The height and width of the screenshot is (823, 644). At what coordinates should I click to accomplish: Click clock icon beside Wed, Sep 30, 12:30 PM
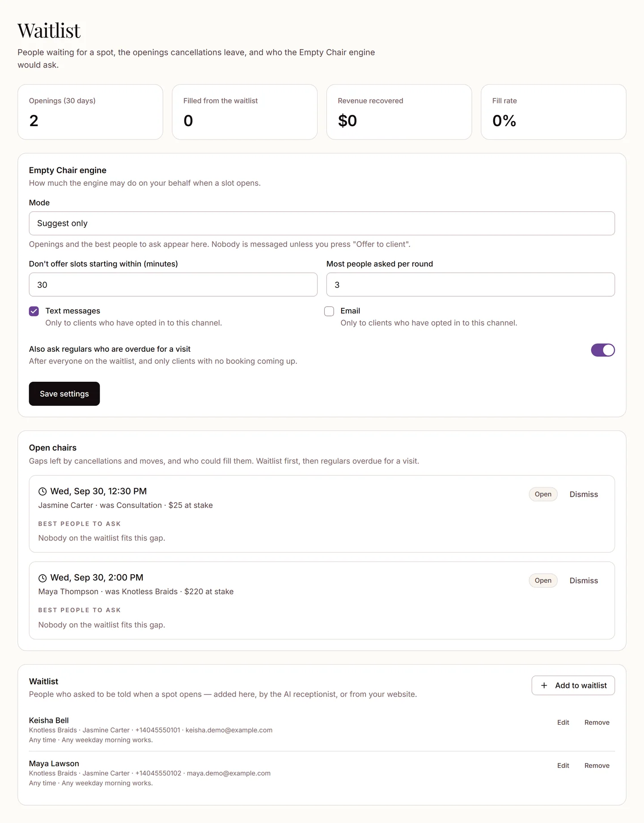[x=42, y=491]
